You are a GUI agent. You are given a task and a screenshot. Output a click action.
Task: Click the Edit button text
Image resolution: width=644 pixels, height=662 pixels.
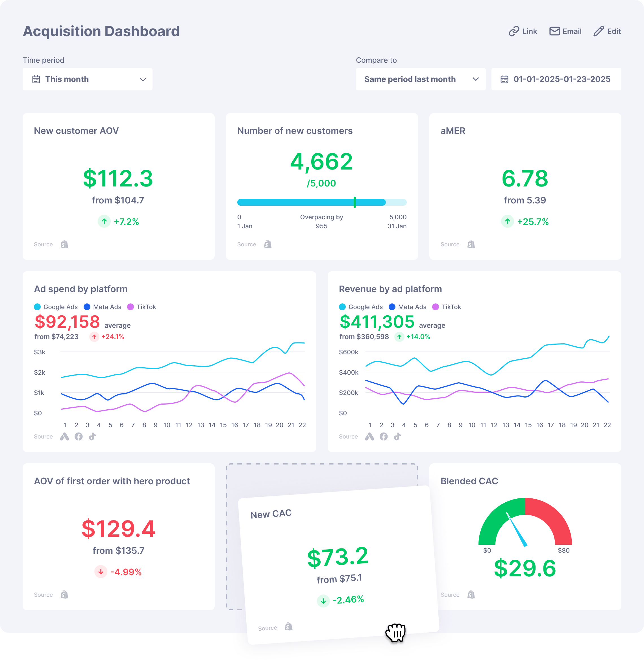614,31
